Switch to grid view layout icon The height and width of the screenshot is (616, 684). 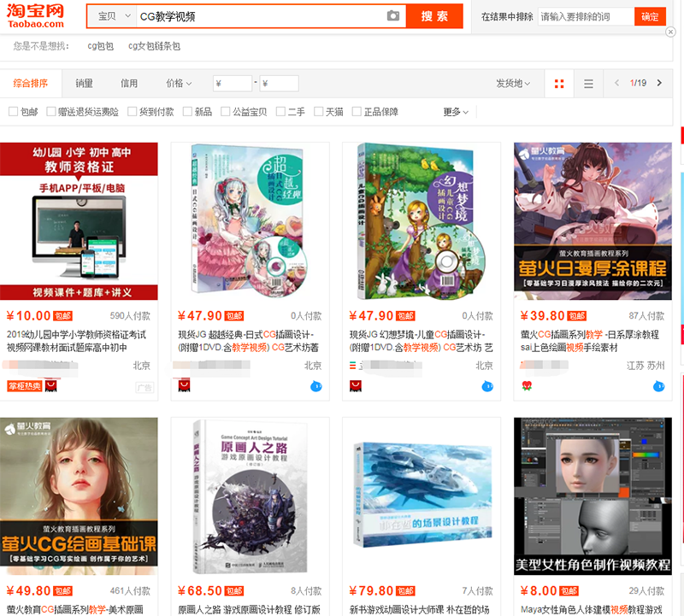[x=559, y=84]
